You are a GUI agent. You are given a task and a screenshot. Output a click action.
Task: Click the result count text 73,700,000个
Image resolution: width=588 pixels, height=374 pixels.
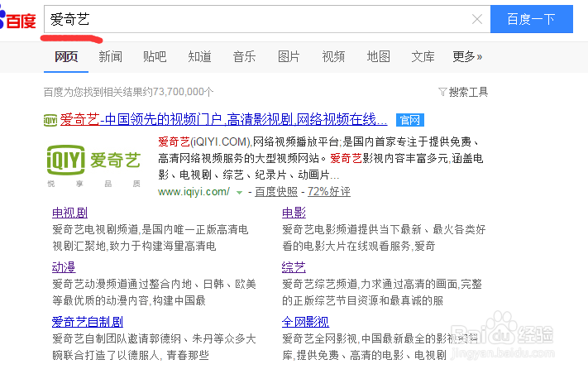[x=184, y=92]
